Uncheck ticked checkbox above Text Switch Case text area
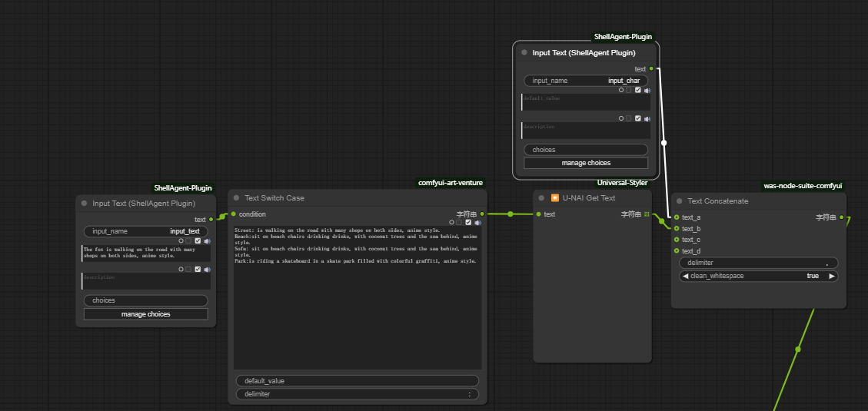 (x=468, y=222)
